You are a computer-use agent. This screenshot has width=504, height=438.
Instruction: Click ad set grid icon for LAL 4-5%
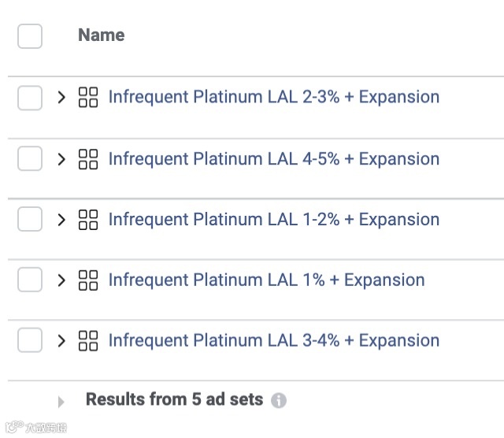click(x=88, y=159)
